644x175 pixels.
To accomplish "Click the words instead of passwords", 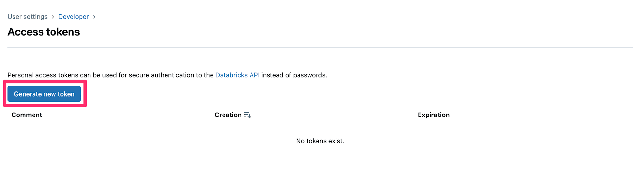I will [294, 75].
